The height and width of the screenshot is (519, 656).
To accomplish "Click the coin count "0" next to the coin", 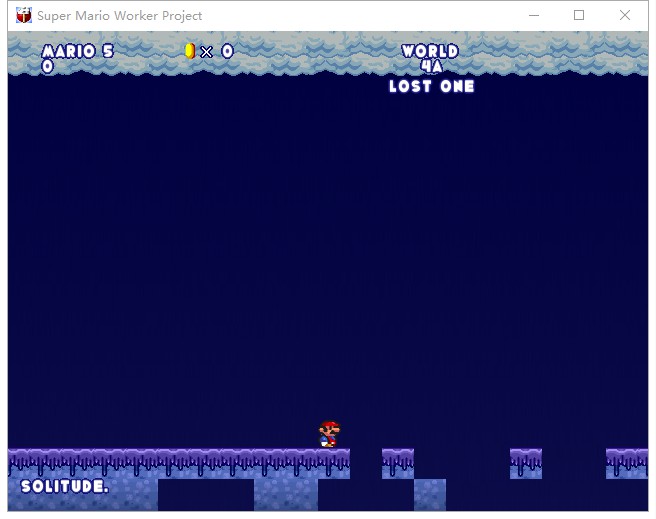I will pyautogui.click(x=227, y=51).
